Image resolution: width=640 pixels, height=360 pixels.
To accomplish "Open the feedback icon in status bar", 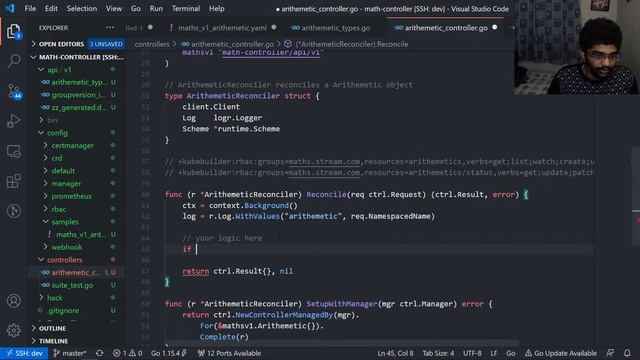I will (610, 353).
